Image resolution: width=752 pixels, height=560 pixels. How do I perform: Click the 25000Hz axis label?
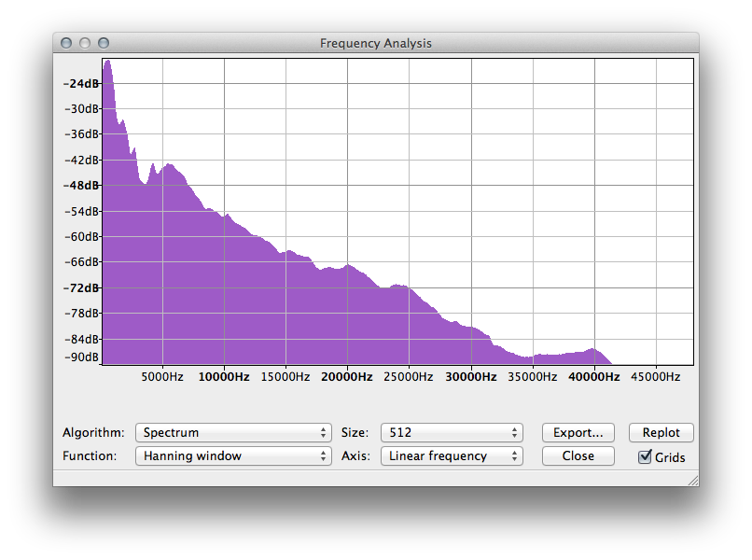click(x=408, y=377)
